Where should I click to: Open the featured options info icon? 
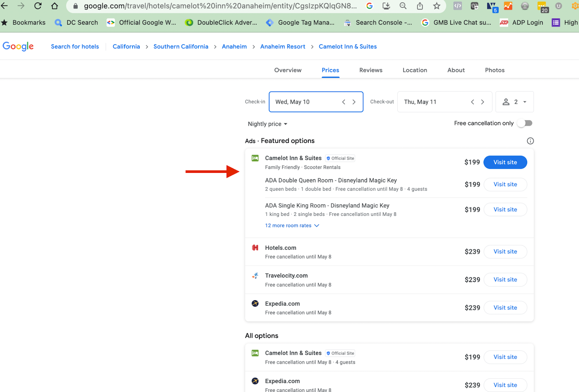point(530,141)
